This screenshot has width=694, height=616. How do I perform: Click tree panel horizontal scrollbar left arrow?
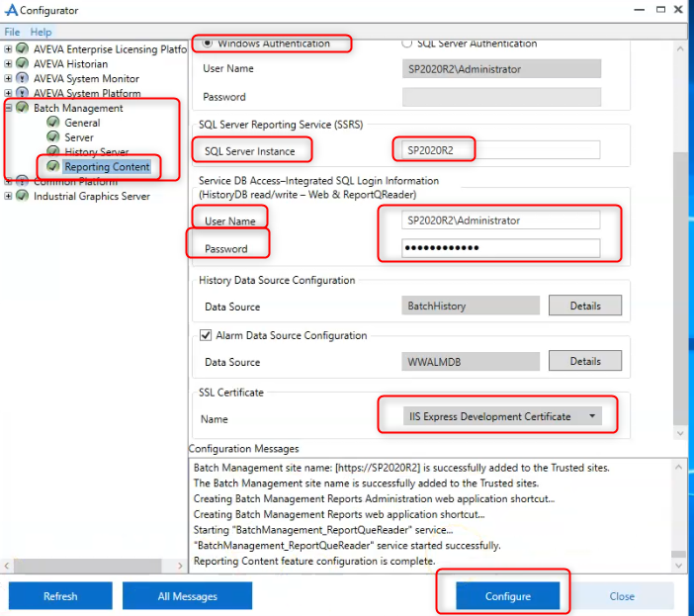tap(7, 566)
